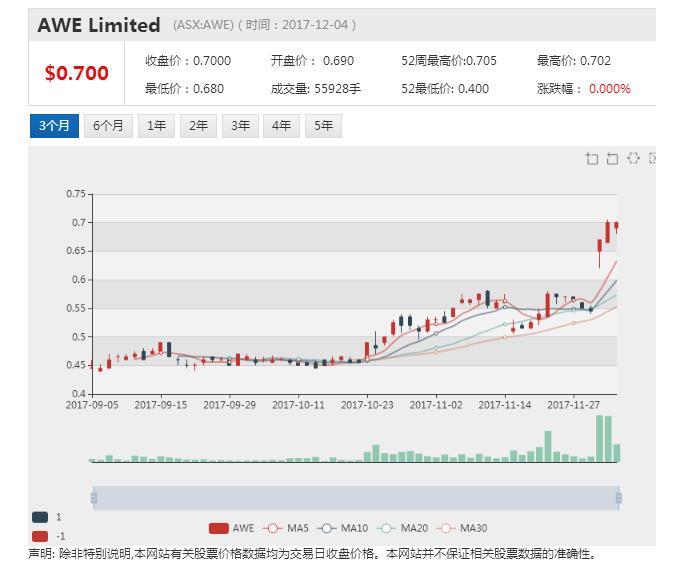This screenshot has height=561, width=689.
Task: Switch chart to the 5年 tab
Action: click(324, 126)
